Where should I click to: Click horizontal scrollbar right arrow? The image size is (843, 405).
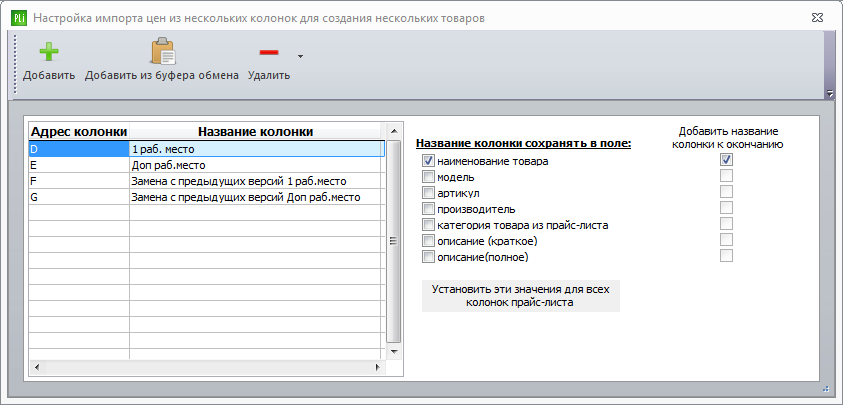click(378, 368)
